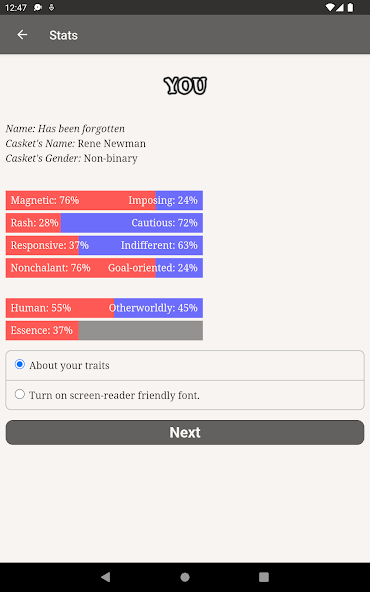The width and height of the screenshot is (370, 592).
Task: Click the Nonchalant versus Goal-oriented bar
Action: pyautogui.click(x=104, y=268)
